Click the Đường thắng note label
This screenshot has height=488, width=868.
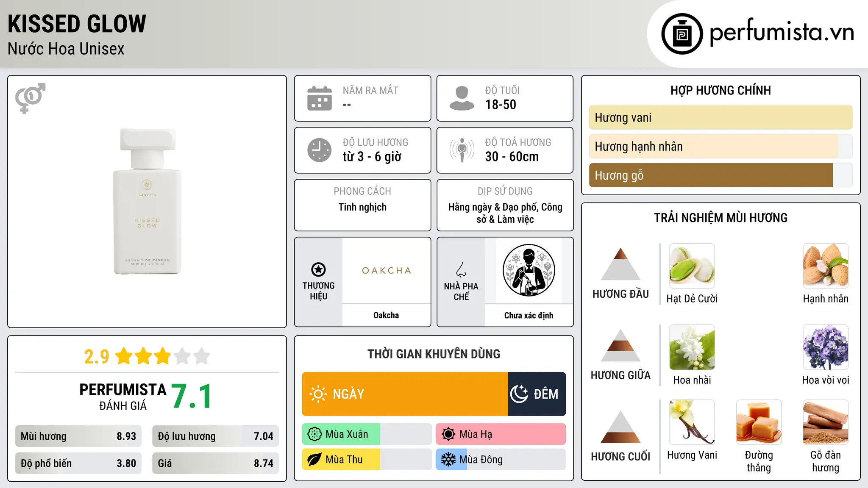click(759, 461)
